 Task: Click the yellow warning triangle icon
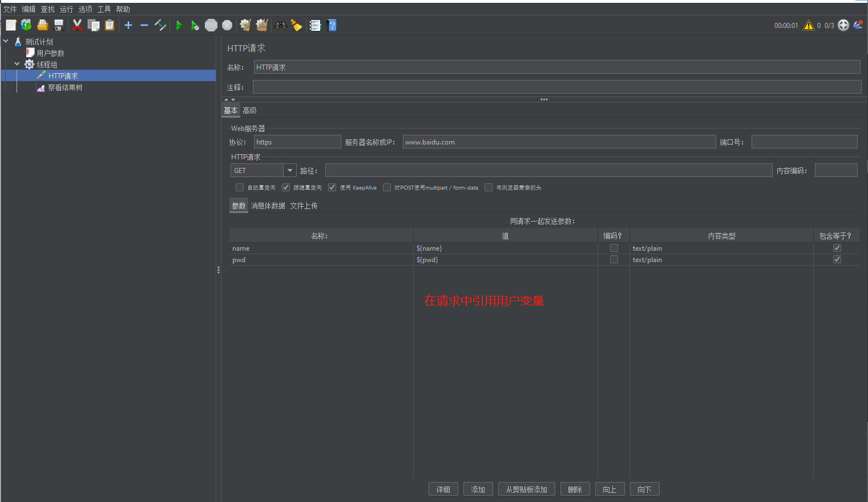[809, 25]
